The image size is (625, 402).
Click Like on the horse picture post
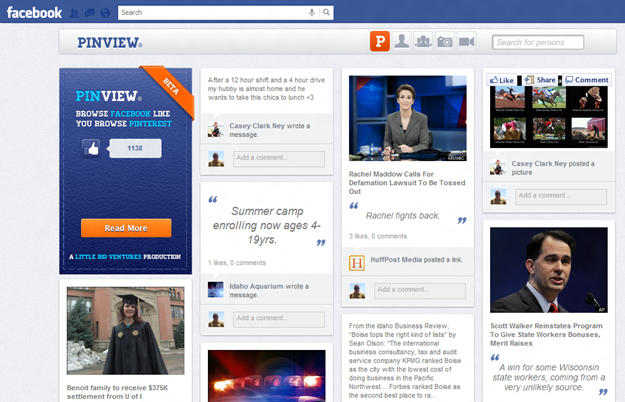501,80
